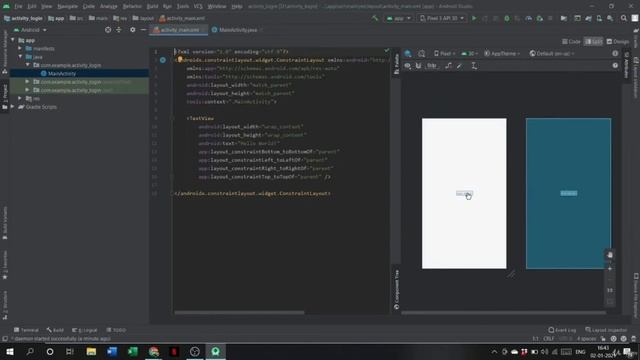Open the Build tool window
The height and width of the screenshot is (360, 640).
click(55, 330)
